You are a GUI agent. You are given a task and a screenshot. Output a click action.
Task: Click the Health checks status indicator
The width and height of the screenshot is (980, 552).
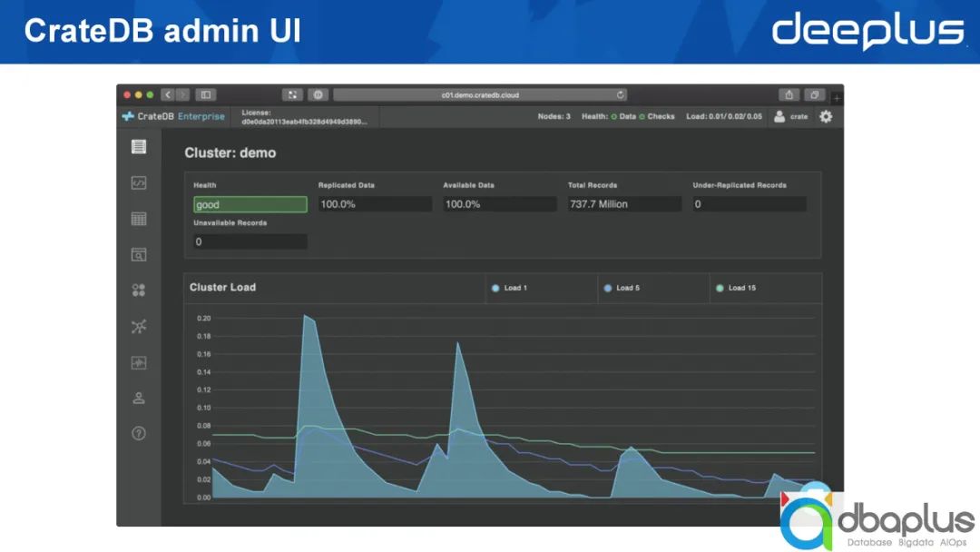coord(656,116)
